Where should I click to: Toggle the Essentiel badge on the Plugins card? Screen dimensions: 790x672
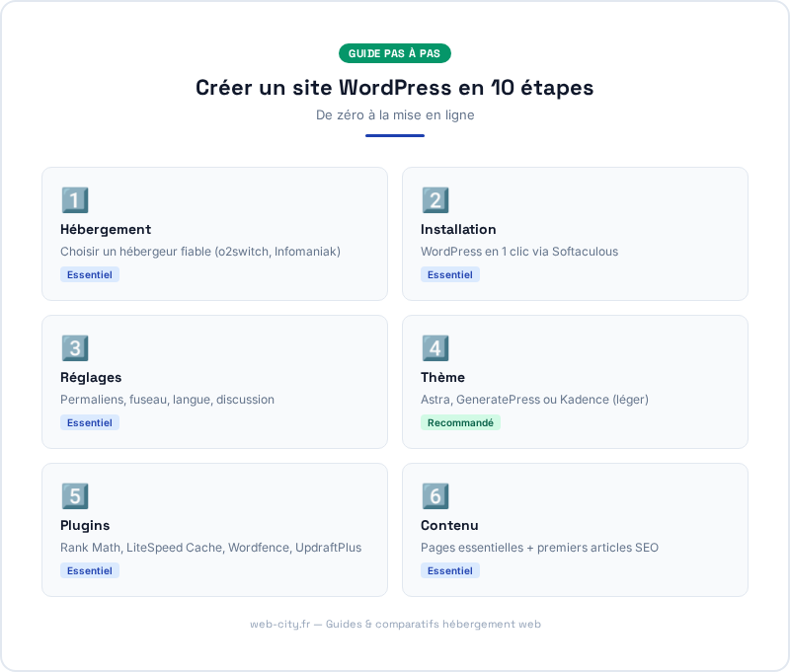[90, 570]
